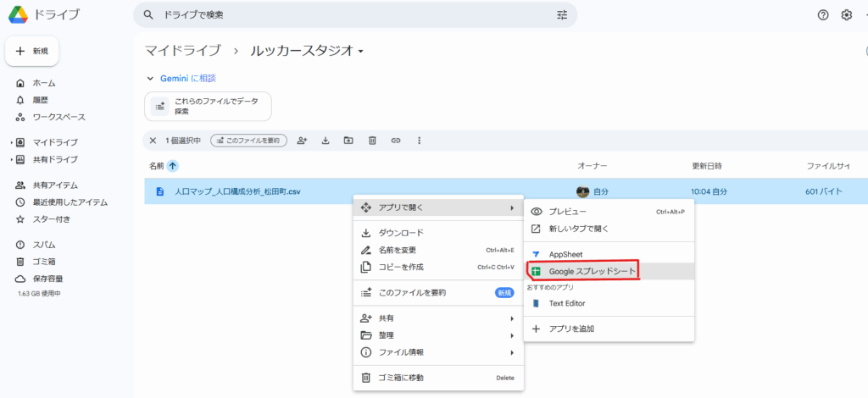This screenshot has width=868, height=398.
Task: Toggle sort direction arrow next to 名前
Action: point(174,166)
